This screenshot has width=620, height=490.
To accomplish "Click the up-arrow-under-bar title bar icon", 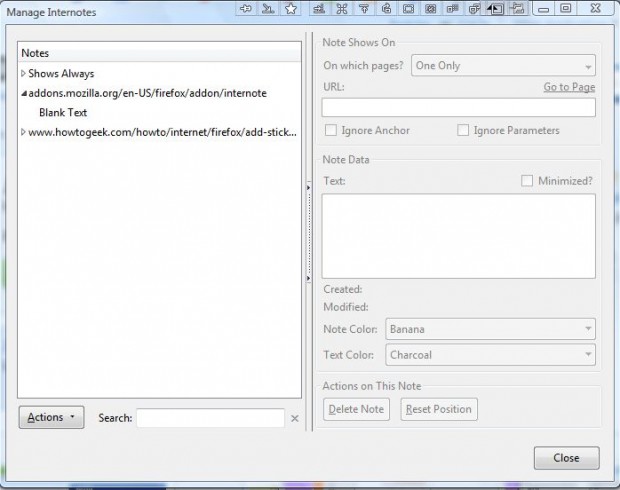I will (364, 8).
